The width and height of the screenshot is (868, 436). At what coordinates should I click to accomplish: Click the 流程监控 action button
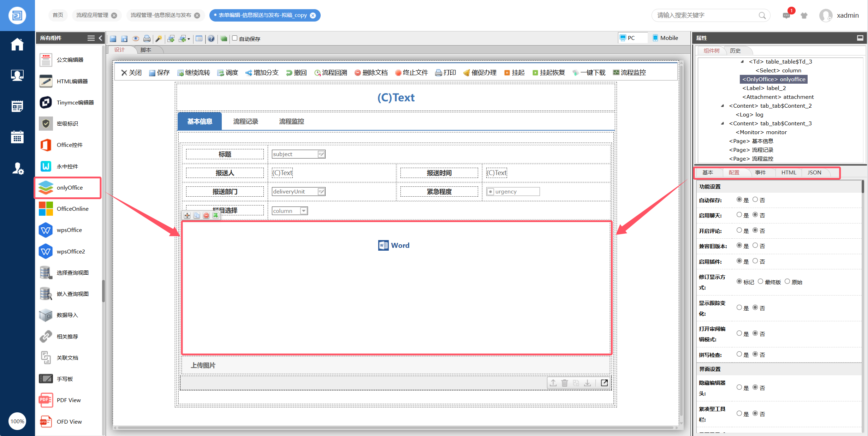629,72
